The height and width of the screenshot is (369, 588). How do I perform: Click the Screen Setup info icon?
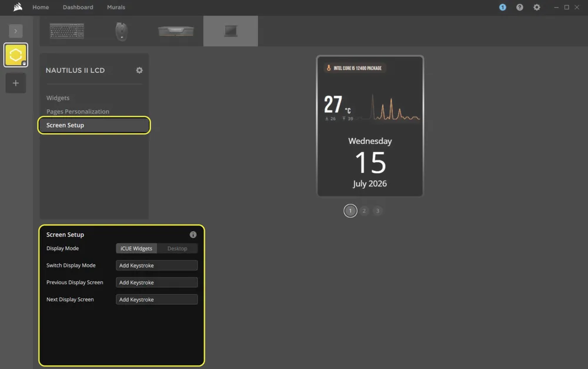pos(193,234)
